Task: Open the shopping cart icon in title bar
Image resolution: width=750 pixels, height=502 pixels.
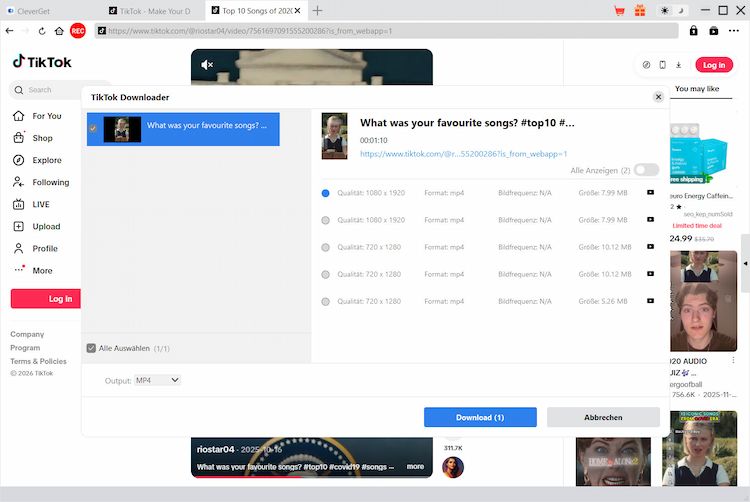Action: [x=619, y=11]
